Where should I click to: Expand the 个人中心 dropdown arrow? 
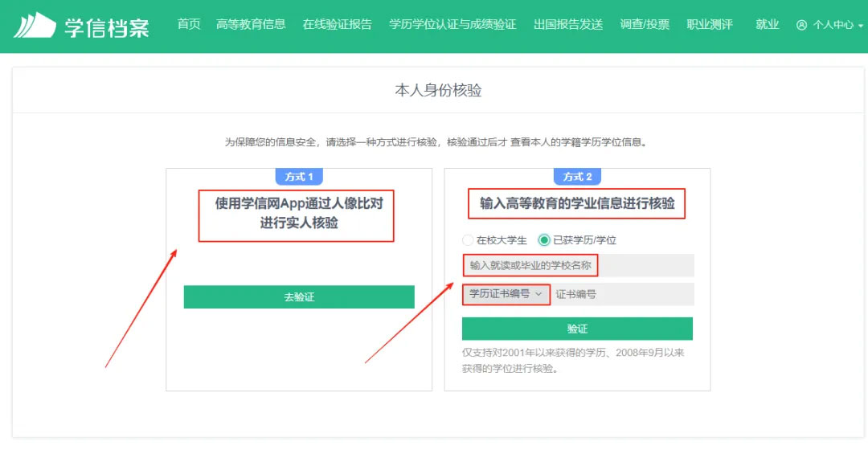(x=861, y=26)
